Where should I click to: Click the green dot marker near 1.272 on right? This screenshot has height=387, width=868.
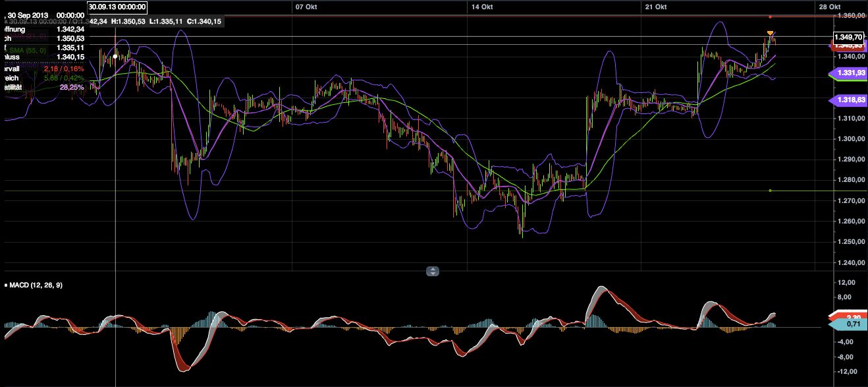coord(769,191)
